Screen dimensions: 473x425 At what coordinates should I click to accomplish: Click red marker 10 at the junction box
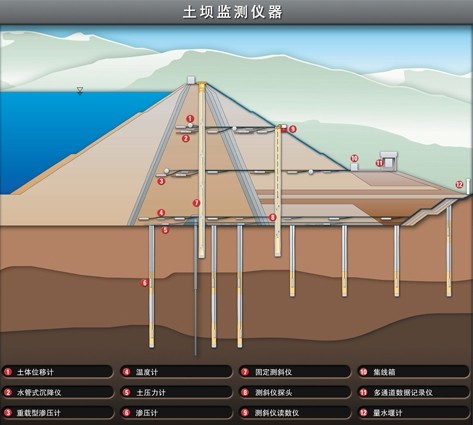pos(354,158)
